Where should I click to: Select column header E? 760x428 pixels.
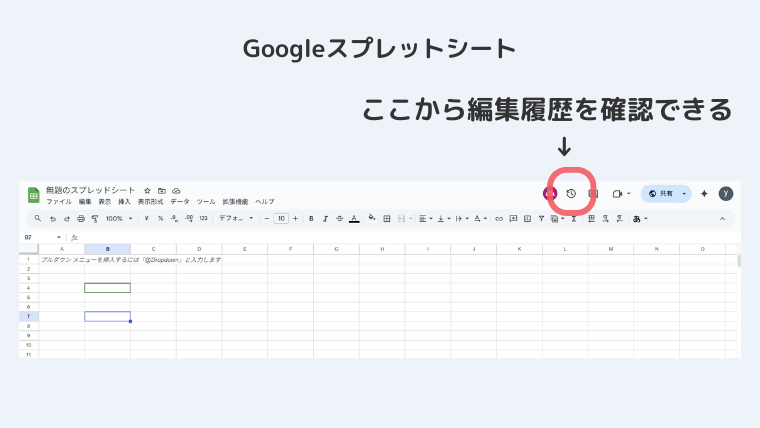tap(245, 249)
